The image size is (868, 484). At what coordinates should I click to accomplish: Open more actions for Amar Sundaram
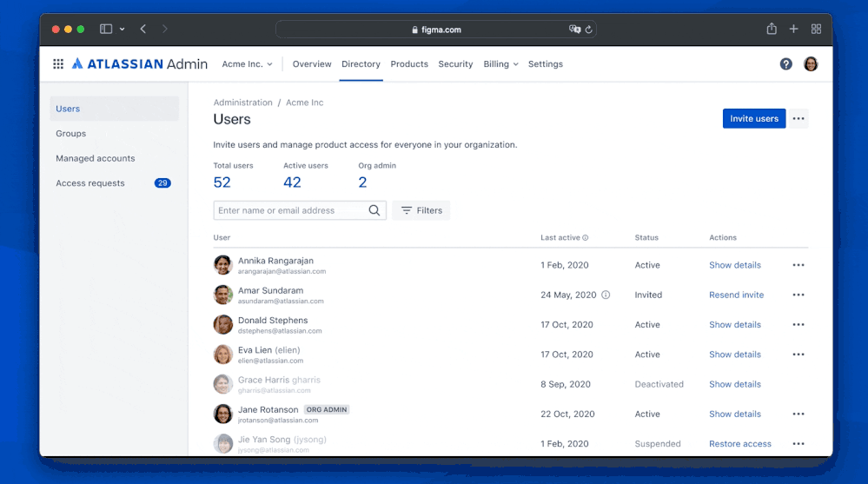tap(798, 295)
